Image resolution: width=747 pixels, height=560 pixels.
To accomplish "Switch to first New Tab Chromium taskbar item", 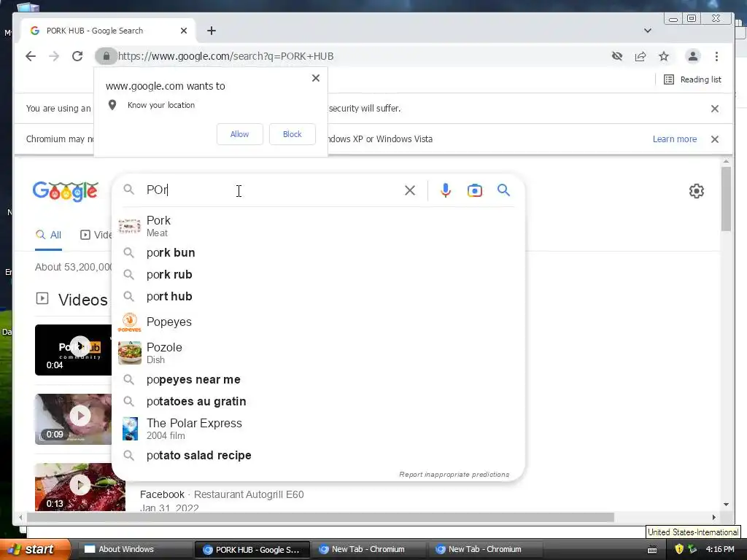I will point(368,550).
